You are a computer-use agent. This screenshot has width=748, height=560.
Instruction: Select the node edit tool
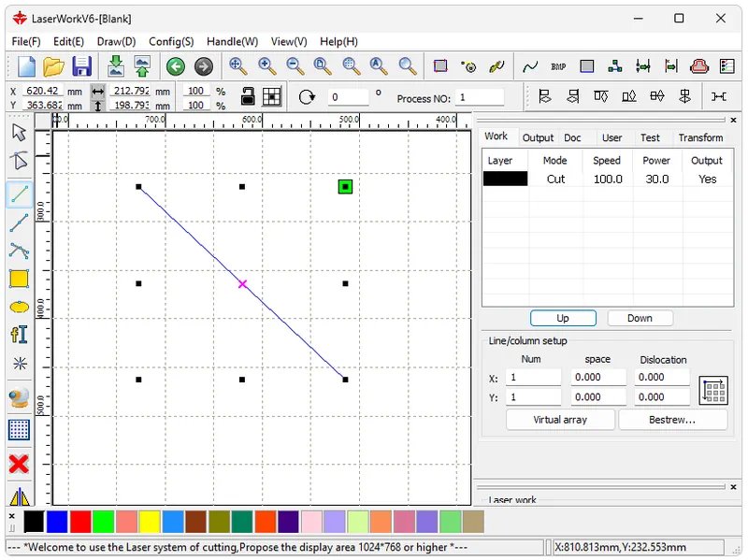coord(19,161)
